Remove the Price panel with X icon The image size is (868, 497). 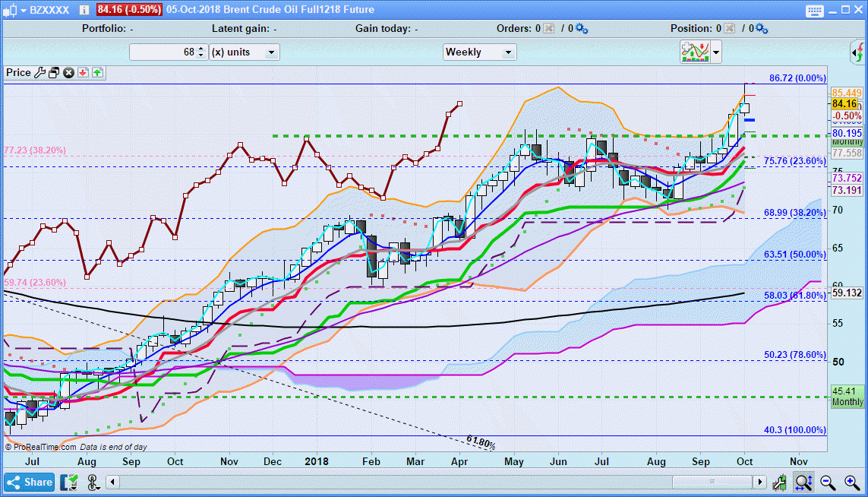pos(68,73)
